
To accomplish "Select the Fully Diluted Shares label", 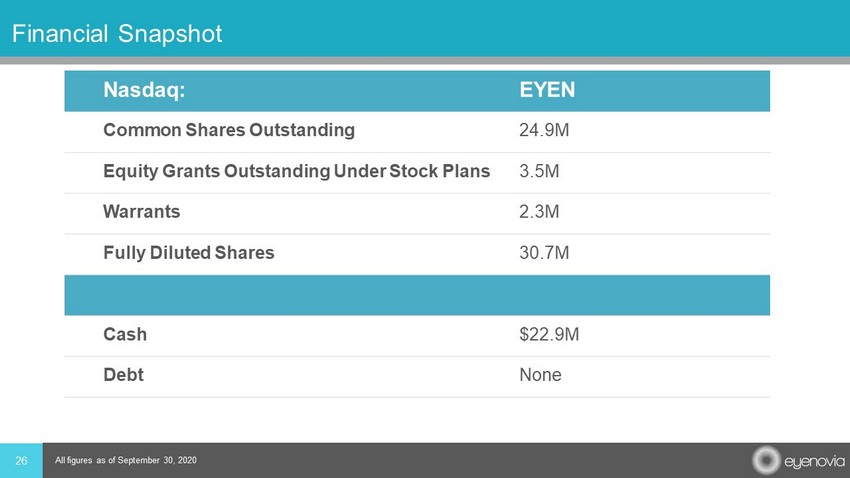I will [188, 253].
